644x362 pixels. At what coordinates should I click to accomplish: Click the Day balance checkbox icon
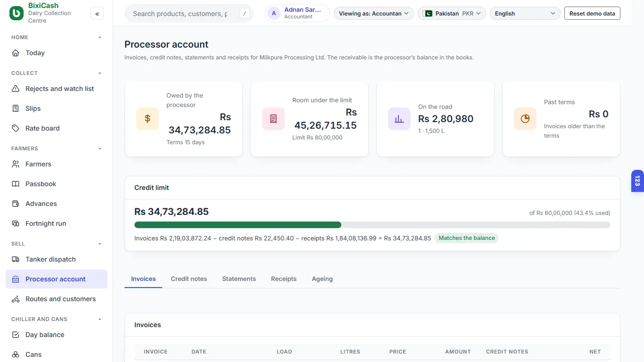pyautogui.click(x=16, y=335)
